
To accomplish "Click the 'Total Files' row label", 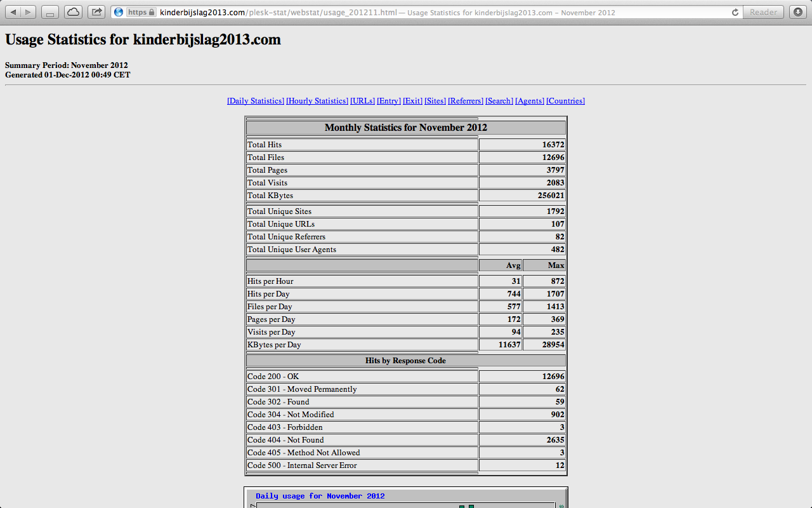I will 266,157.
